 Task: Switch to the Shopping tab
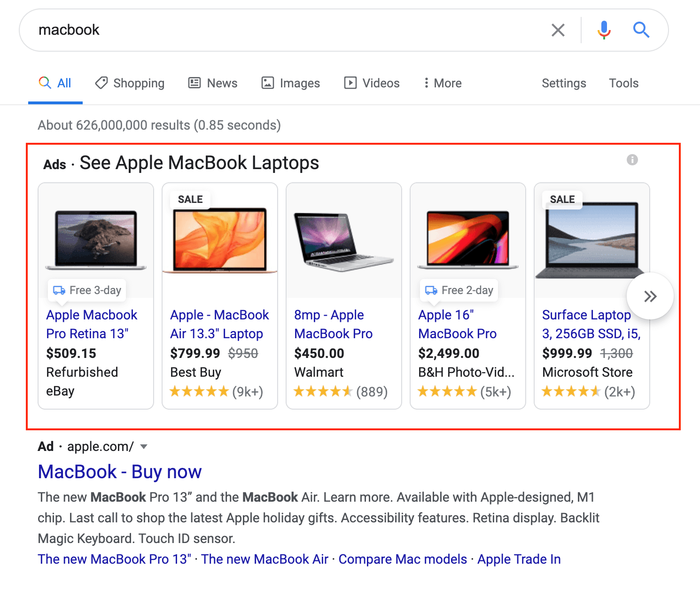tap(130, 83)
